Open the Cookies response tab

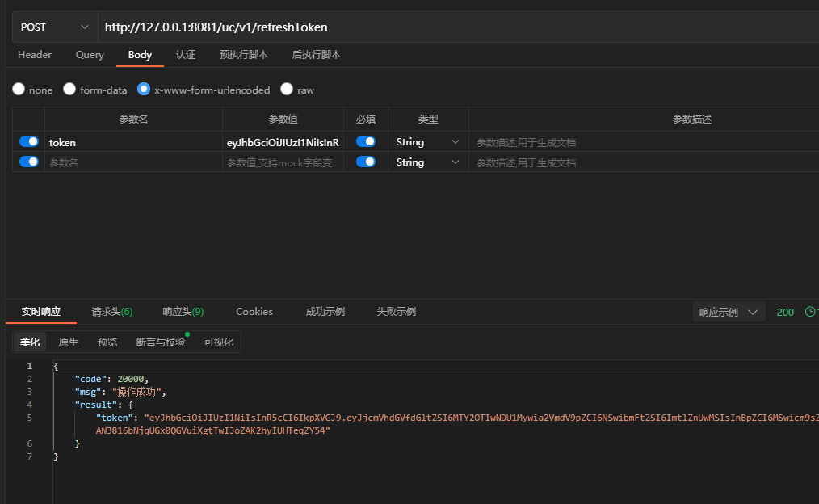coord(254,312)
